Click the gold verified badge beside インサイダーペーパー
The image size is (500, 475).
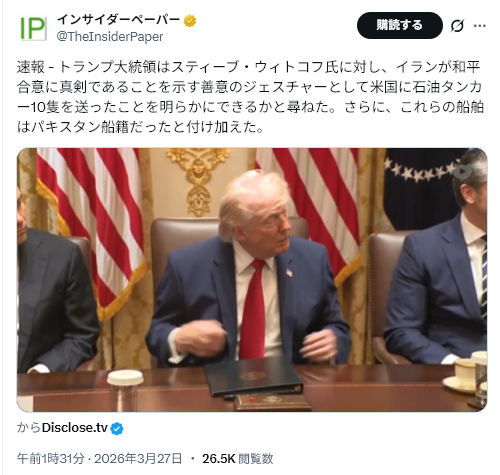pyautogui.click(x=190, y=21)
